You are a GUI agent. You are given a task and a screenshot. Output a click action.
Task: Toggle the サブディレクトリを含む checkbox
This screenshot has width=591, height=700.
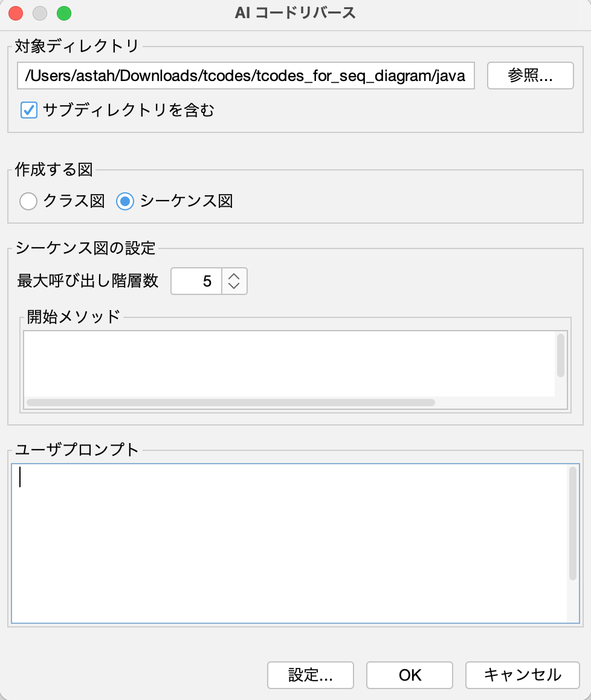pos(29,110)
